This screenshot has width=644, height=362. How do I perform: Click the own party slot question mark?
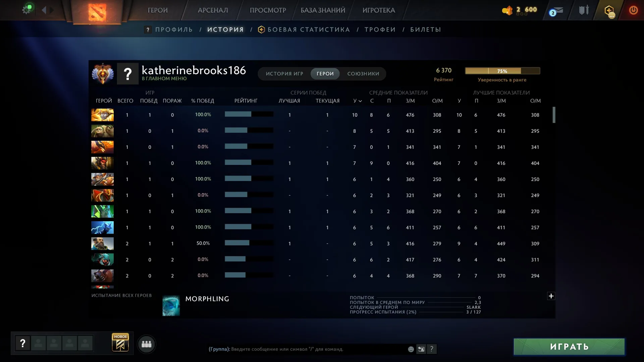(x=23, y=343)
